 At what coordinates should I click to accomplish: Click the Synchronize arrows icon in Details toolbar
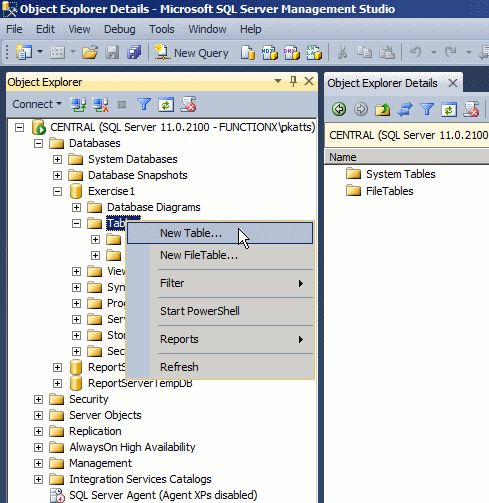pyautogui.click(x=405, y=109)
